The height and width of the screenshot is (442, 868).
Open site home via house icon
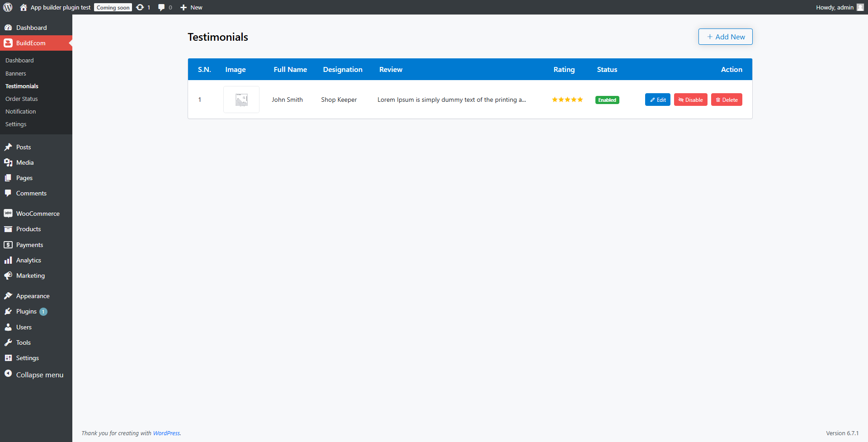pyautogui.click(x=24, y=7)
